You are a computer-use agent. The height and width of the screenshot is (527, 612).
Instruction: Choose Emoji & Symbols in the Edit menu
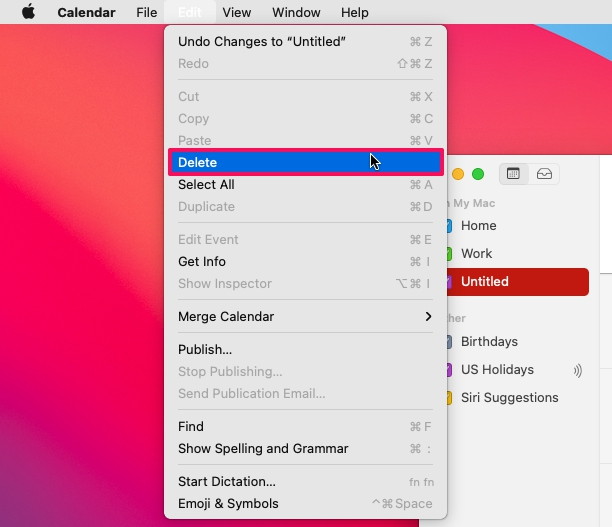[x=306, y=503]
